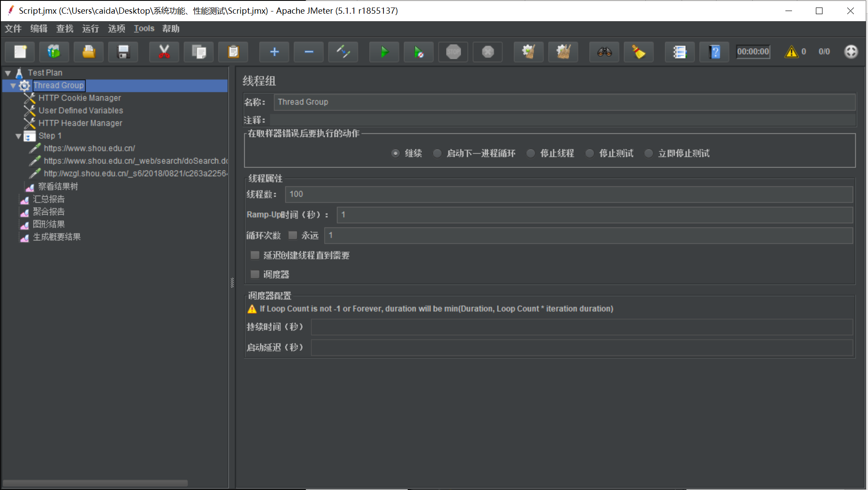Select 图形结果 listener
Image resolution: width=868 pixels, height=490 pixels.
click(x=49, y=224)
